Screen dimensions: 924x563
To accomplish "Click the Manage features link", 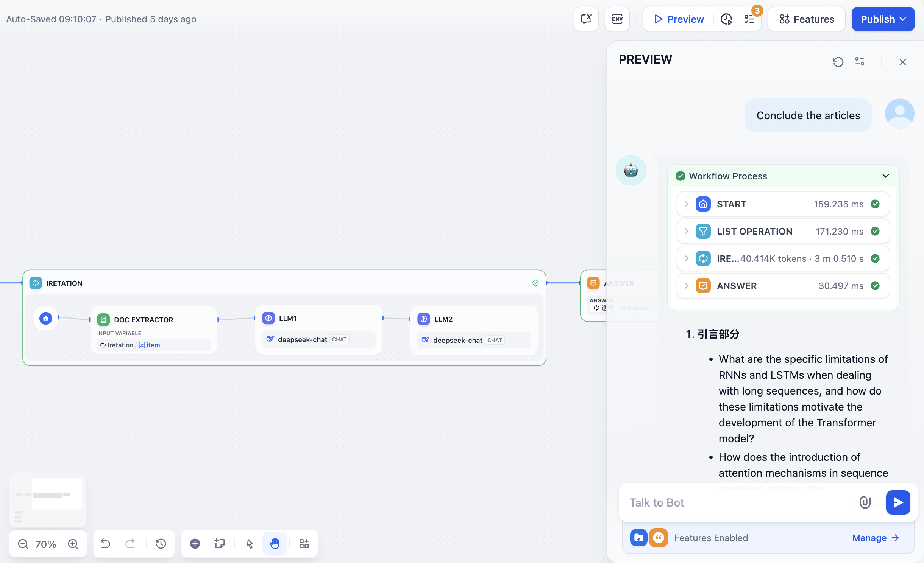I will click(x=875, y=538).
